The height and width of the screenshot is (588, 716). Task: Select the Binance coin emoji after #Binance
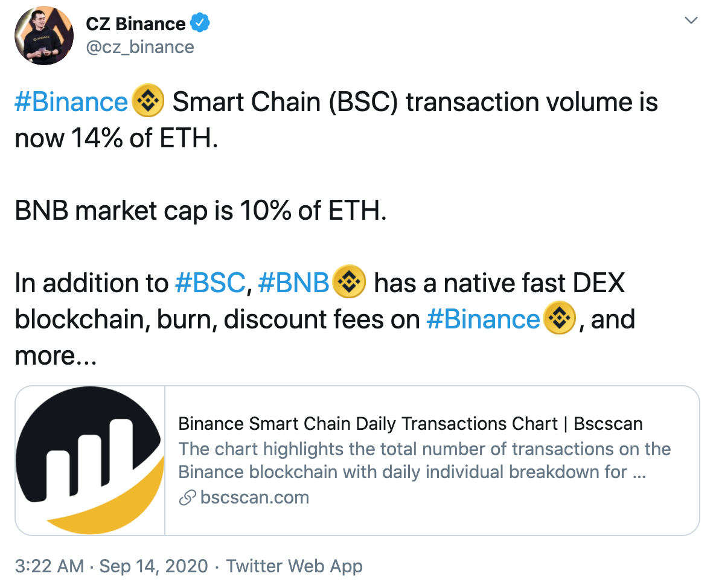click(x=147, y=101)
